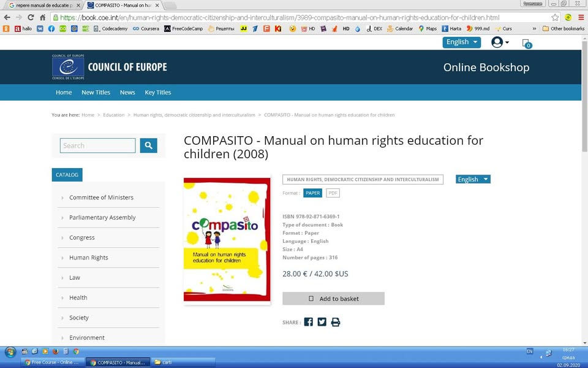The image size is (588, 368).
Task: Open the Education breadcrumb link
Action: (x=113, y=115)
